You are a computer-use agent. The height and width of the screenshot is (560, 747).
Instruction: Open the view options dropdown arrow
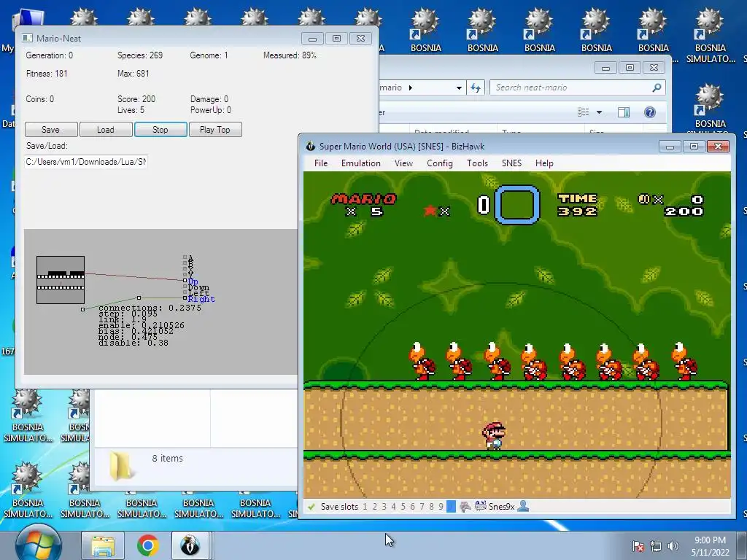(x=600, y=112)
